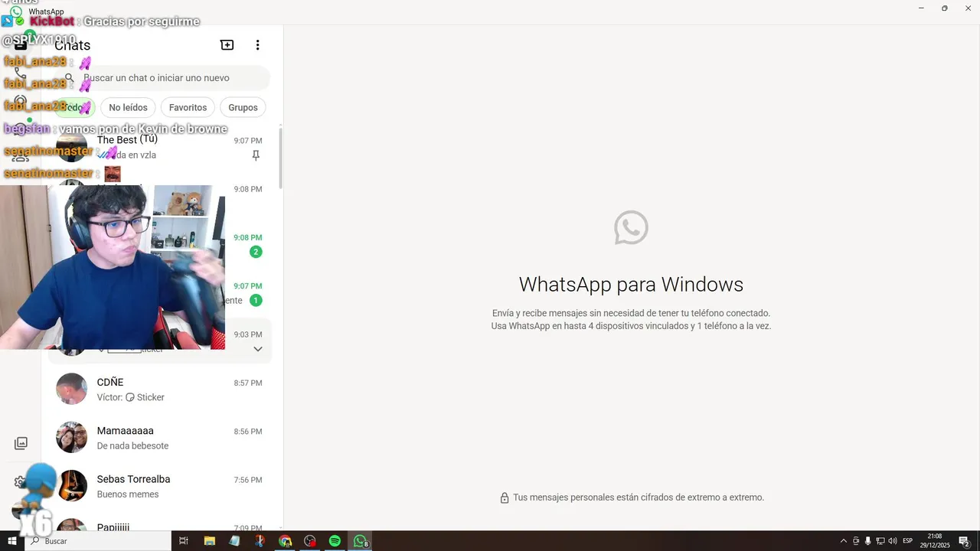Click the 8:57 PM timestamp on CDÑE
The image size is (980, 551).
click(x=248, y=383)
